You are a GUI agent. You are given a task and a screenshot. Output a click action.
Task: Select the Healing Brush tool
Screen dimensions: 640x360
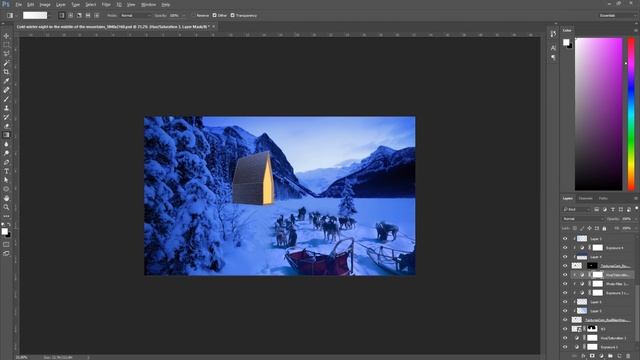(6, 90)
